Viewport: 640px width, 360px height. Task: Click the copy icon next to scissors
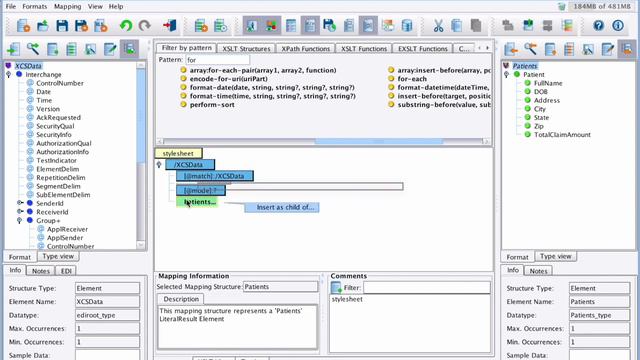(x=456, y=26)
